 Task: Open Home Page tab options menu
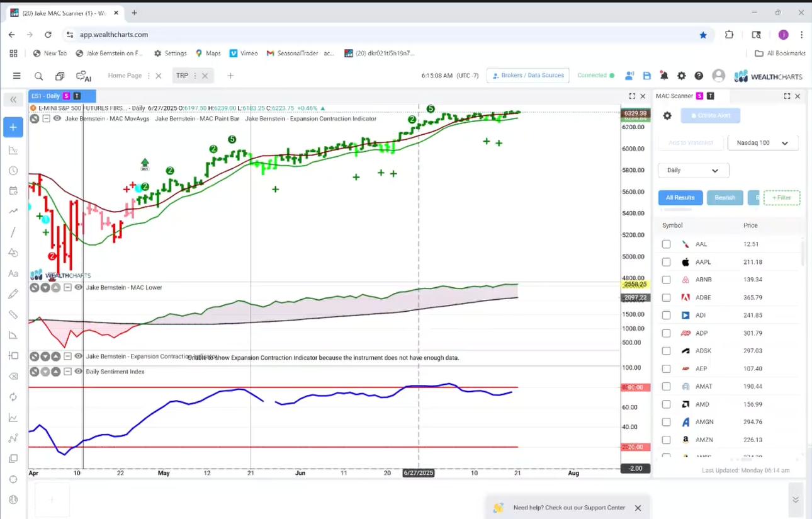pos(149,76)
